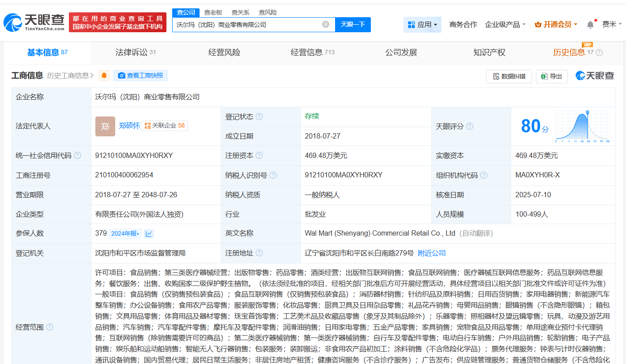Viewport: 626px width, 364px height.
Task: Expand the 开通会员 membership menu
Action: (x=556, y=25)
